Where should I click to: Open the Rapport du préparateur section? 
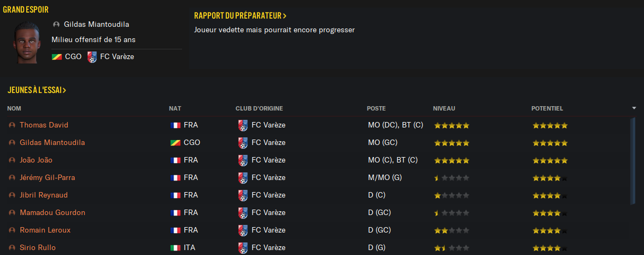point(240,16)
